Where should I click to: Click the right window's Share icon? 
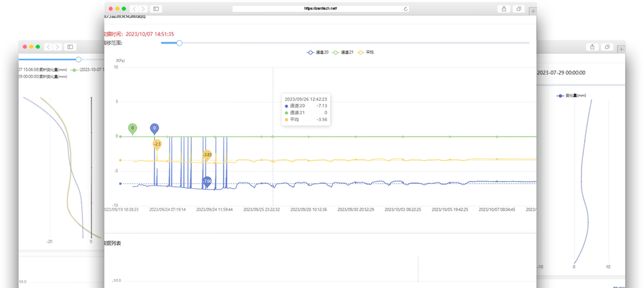[592, 47]
